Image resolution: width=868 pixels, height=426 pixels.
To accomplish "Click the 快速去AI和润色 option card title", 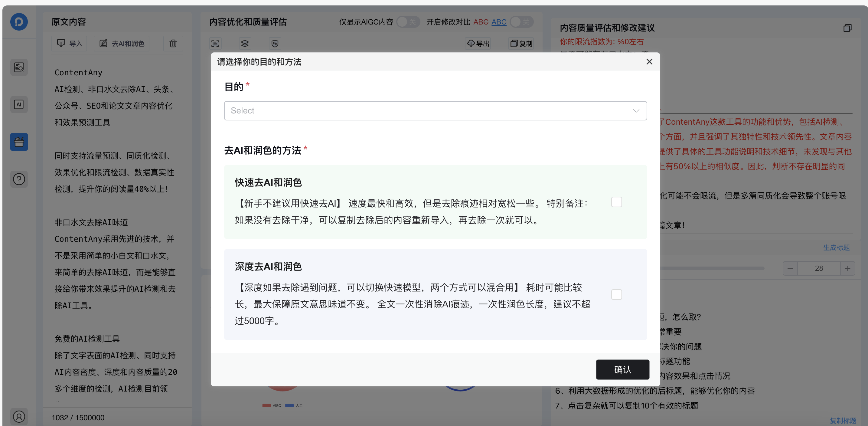I will point(268,182).
